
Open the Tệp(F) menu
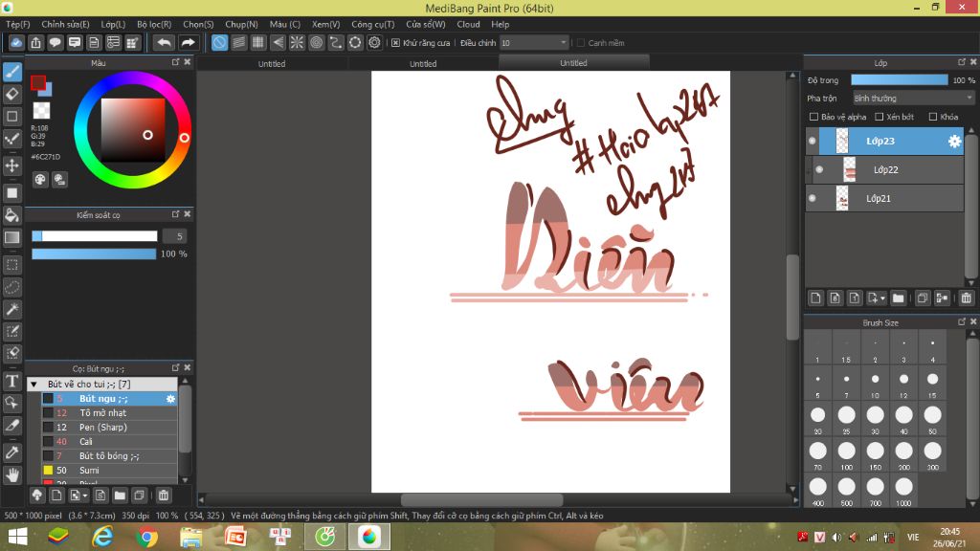click(x=17, y=24)
